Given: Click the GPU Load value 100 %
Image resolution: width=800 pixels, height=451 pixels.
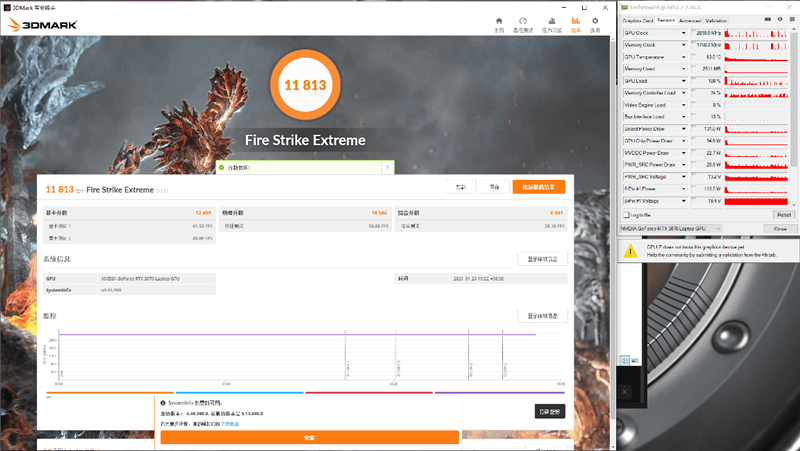Looking at the screenshot, I should (714, 81).
